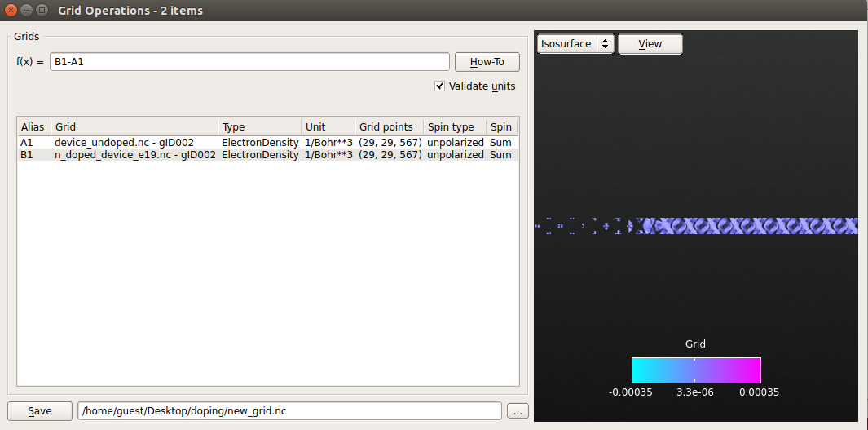The height and width of the screenshot is (430, 868).
Task: Sort by the Spin column header
Action: click(x=502, y=127)
